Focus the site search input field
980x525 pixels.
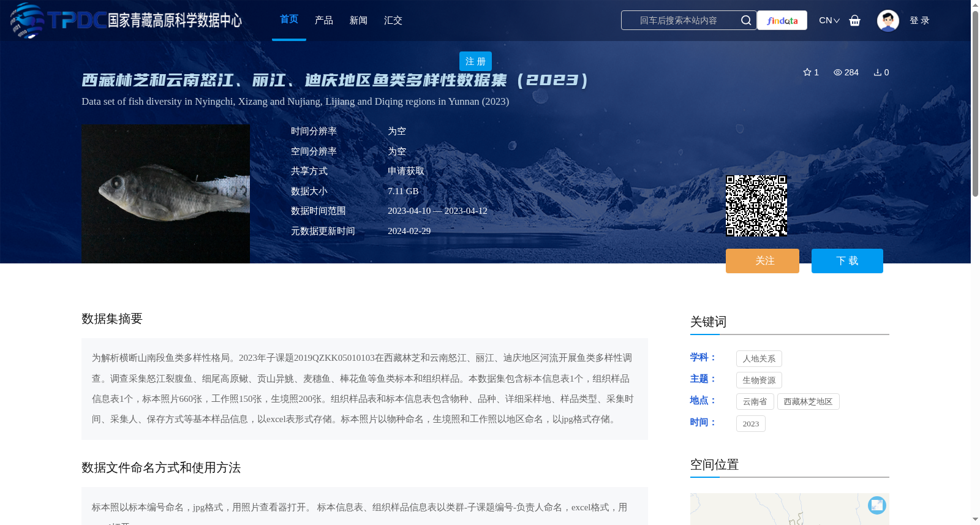[x=680, y=20]
